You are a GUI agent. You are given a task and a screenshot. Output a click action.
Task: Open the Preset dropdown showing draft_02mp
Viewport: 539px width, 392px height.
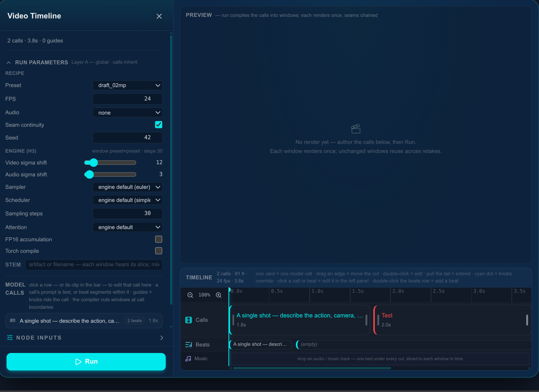point(127,85)
